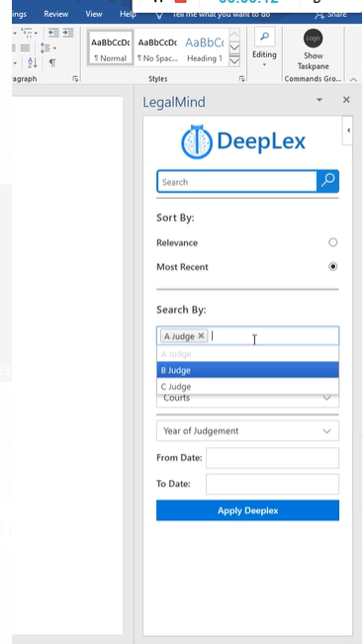Collapse the side tab arrow in LegalMind pane
The image size is (364, 644).
(x=348, y=131)
